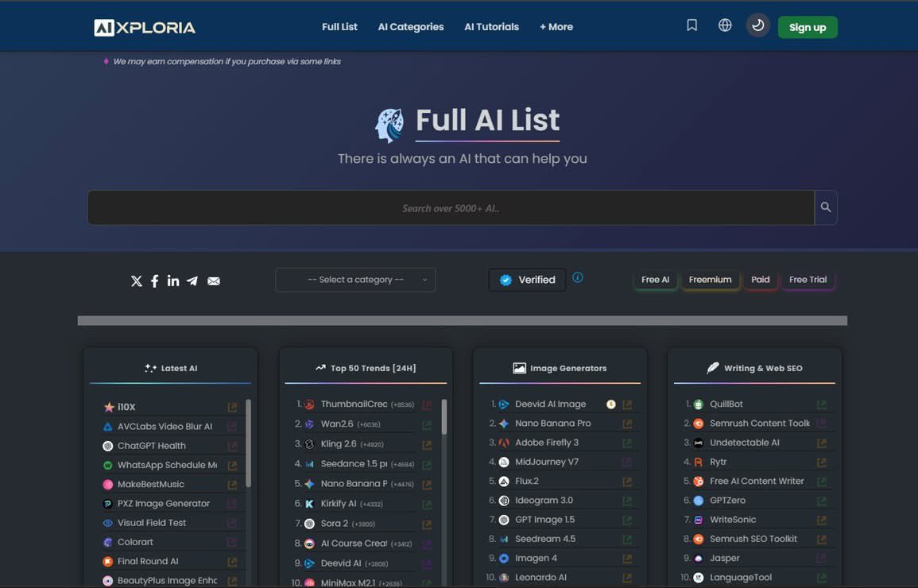Click external link icon for Jasper
Image resolution: width=918 pixels, height=588 pixels.
pyautogui.click(x=821, y=559)
